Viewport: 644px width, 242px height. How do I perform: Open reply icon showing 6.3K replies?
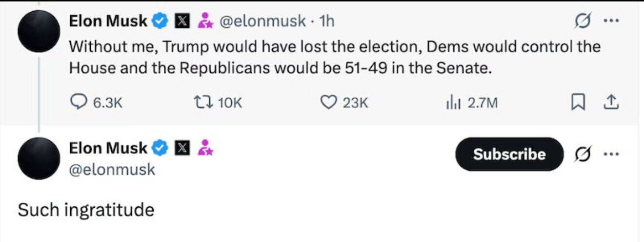(x=79, y=102)
